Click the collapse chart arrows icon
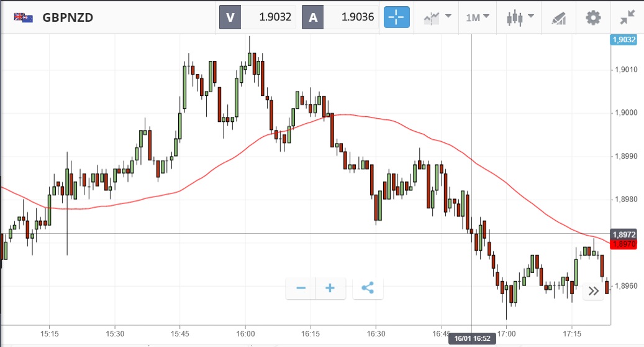 coord(627,17)
